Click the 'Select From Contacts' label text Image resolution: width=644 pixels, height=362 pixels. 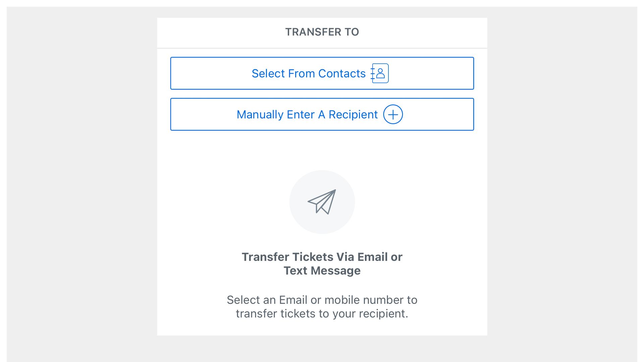(309, 73)
